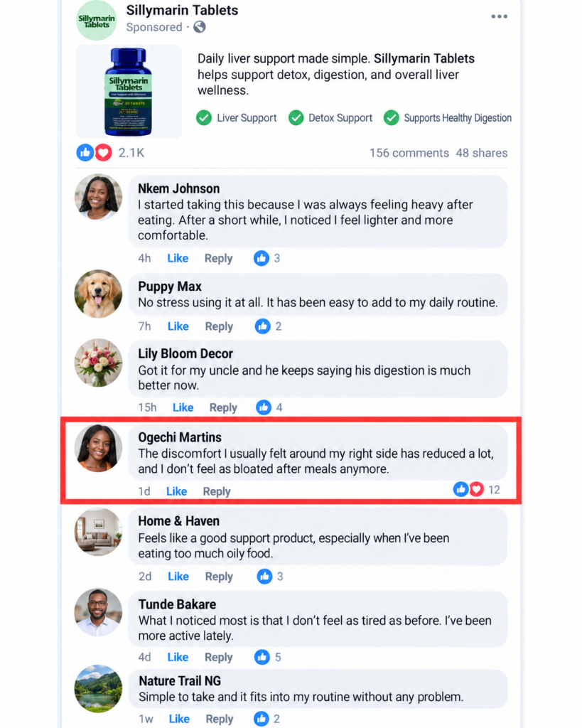
Task: Reply to Lily Bloom Decor's comment
Action: pos(223,407)
